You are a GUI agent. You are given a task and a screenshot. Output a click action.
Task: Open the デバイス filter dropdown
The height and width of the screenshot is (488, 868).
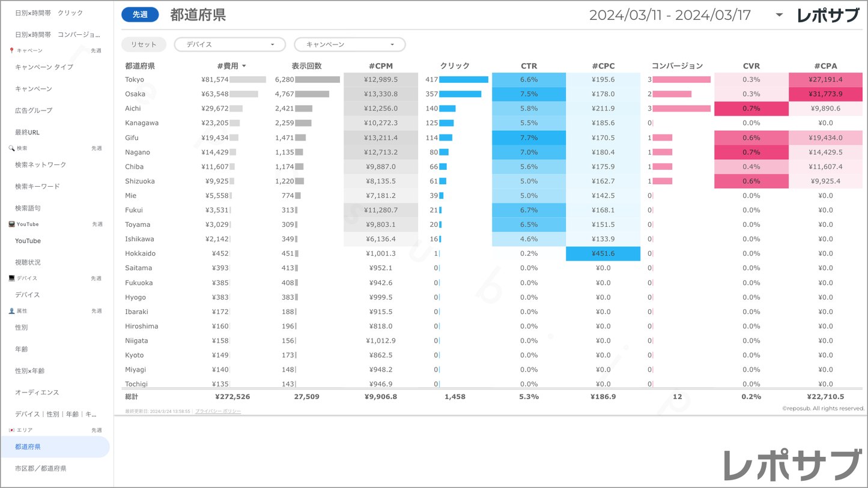point(229,44)
